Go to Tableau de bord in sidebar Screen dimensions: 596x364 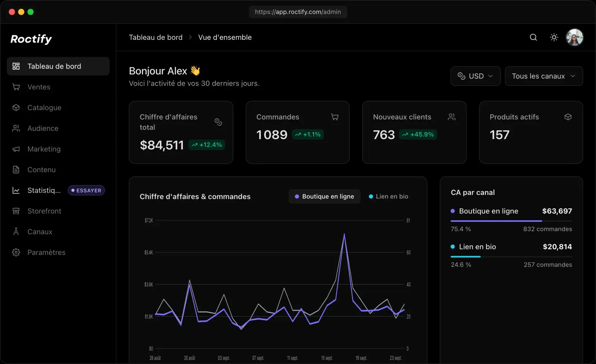coord(58,66)
